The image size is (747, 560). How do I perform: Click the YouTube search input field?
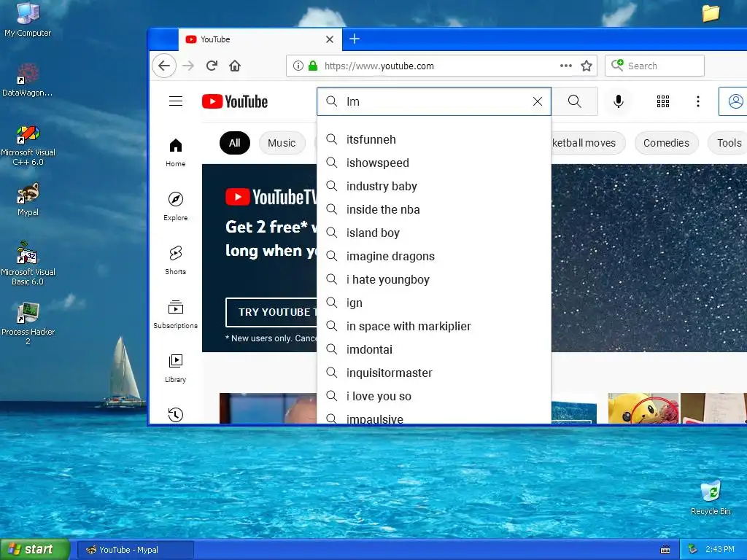click(433, 101)
